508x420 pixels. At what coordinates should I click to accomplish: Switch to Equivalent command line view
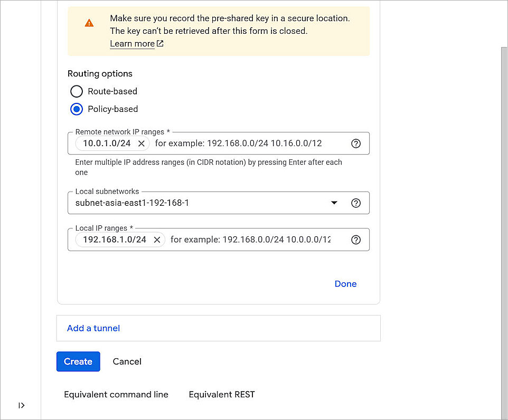(116, 394)
